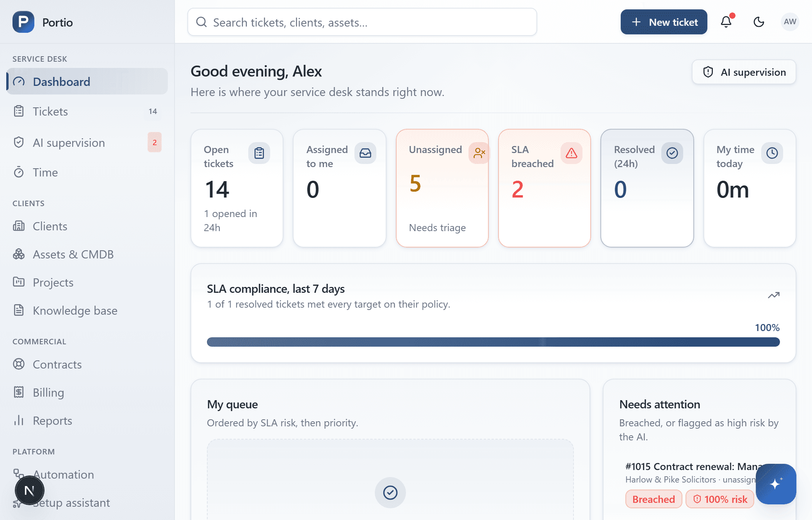Click the Tickets count badge 14
Image resolution: width=812 pixels, height=520 pixels.
coord(153,111)
